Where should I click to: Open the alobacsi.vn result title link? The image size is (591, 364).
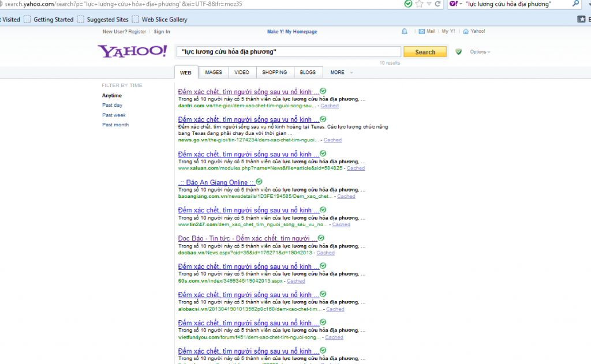248,295
